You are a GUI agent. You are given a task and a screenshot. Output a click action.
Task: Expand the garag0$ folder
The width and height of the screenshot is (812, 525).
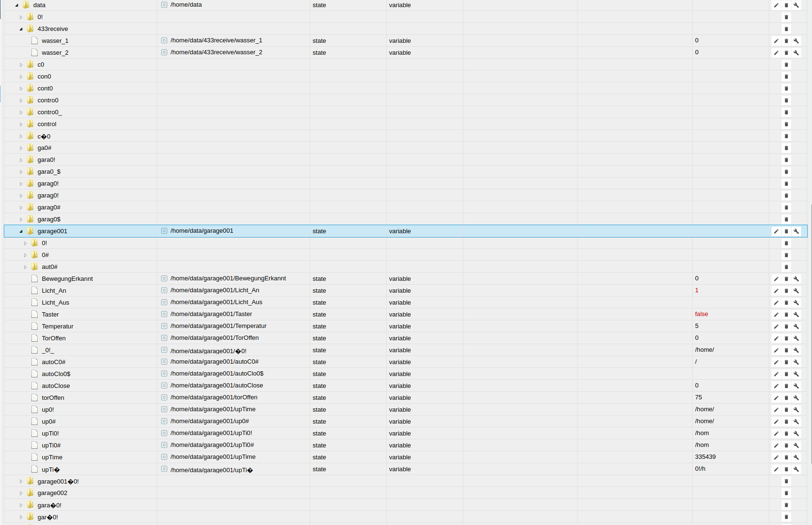tap(21, 219)
